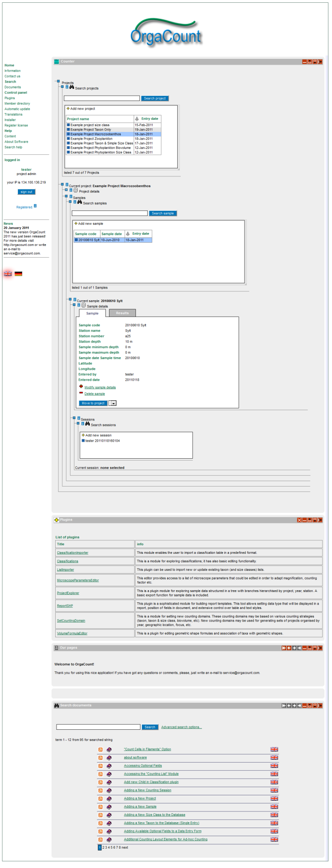Viewport: 332px width, 868px height.
Task: Collapse the Projects tree node
Action: point(58,81)
